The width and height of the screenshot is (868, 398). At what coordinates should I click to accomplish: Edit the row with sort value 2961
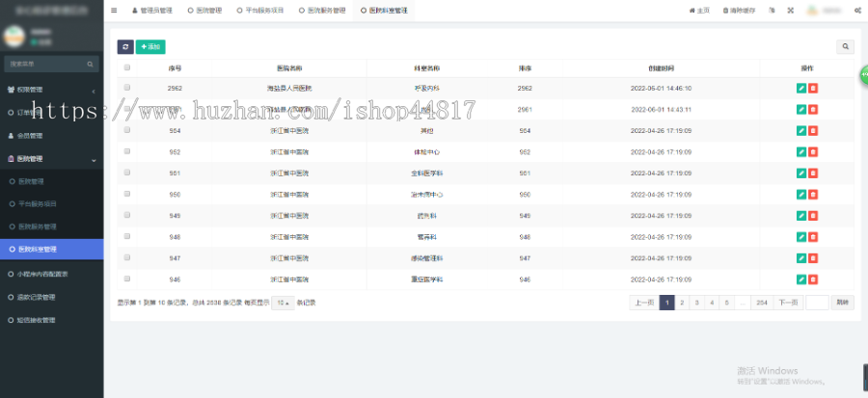801,110
